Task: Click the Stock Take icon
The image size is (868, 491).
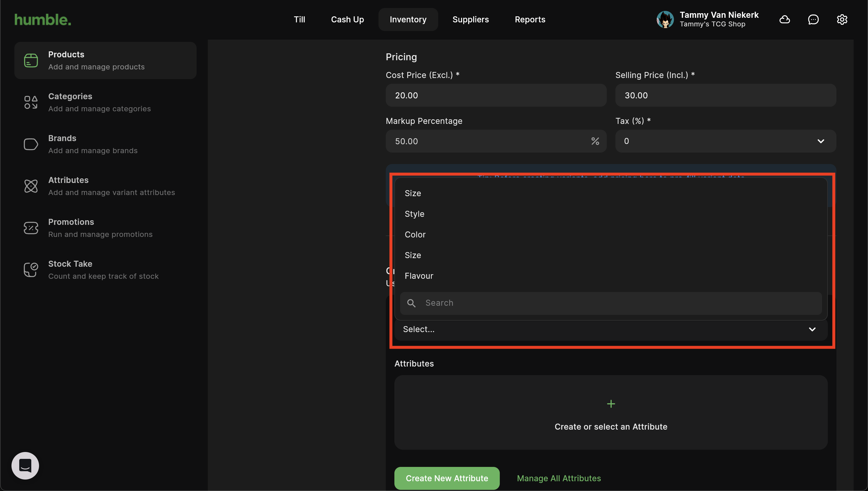Action: 31,270
